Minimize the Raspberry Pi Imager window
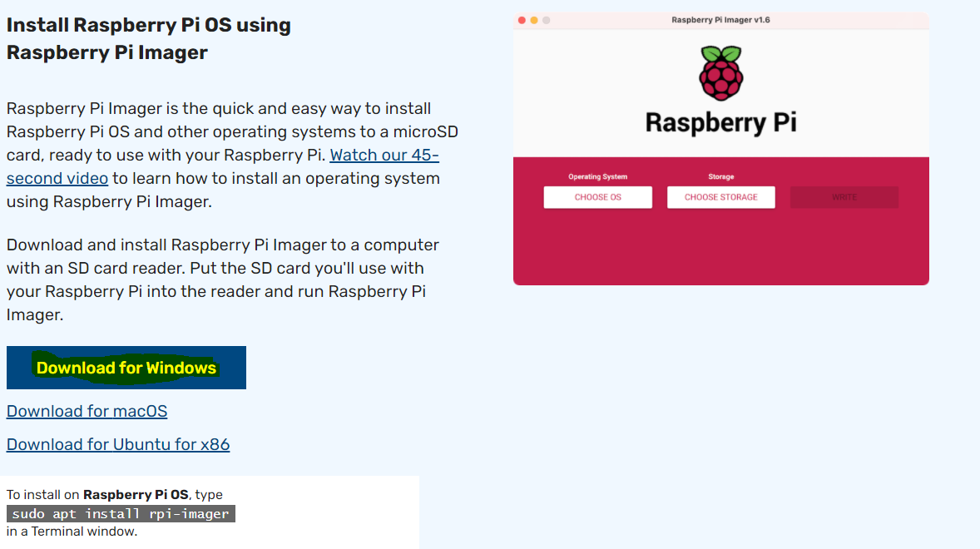This screenshot has width=980, height=549. [534, 20]
